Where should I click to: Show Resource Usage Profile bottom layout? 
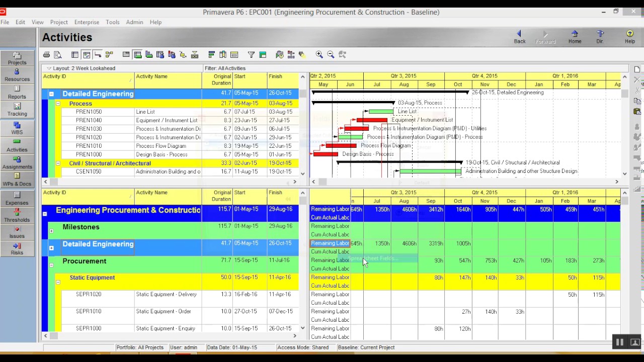172,54
